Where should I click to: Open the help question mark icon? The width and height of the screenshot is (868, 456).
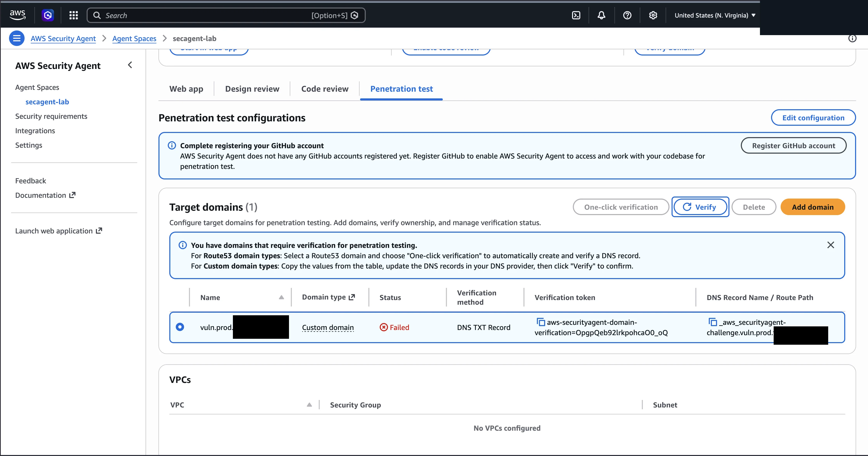627,15
